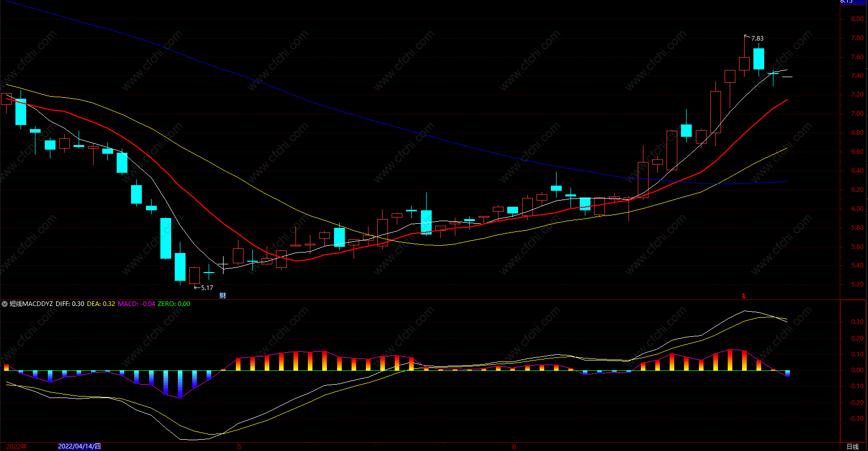Expand the 短线MACDDYZ indicator dropdown arrow

tap(5, 304)
